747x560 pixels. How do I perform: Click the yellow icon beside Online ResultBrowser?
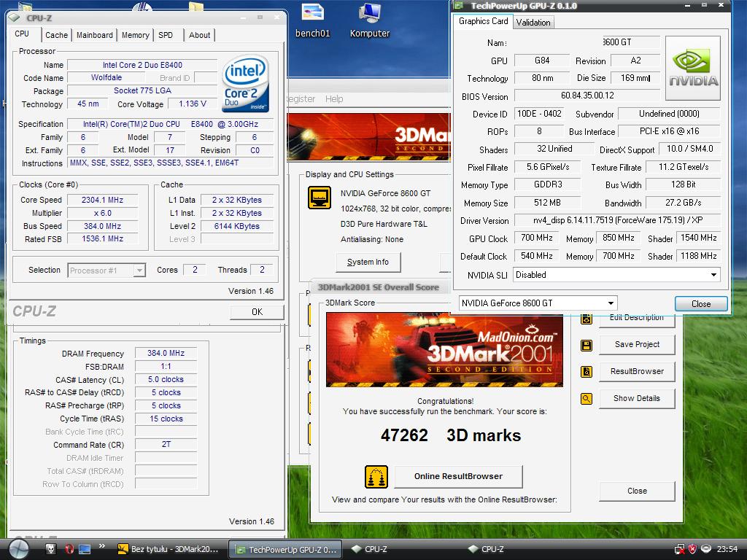click(376, 477)
